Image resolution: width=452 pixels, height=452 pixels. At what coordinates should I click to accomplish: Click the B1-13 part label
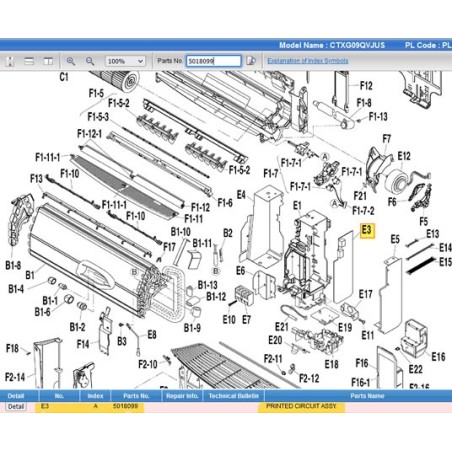(208, 285)
